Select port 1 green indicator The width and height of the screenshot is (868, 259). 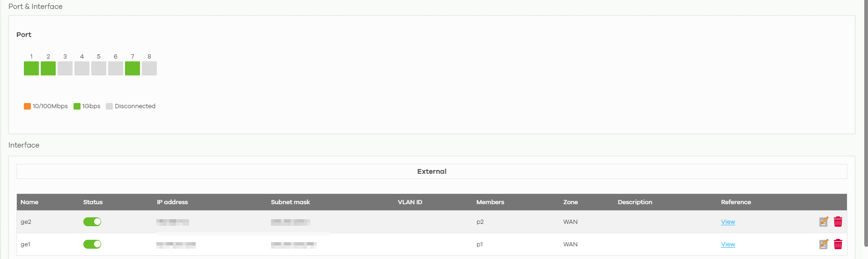(x=31, y=68)
